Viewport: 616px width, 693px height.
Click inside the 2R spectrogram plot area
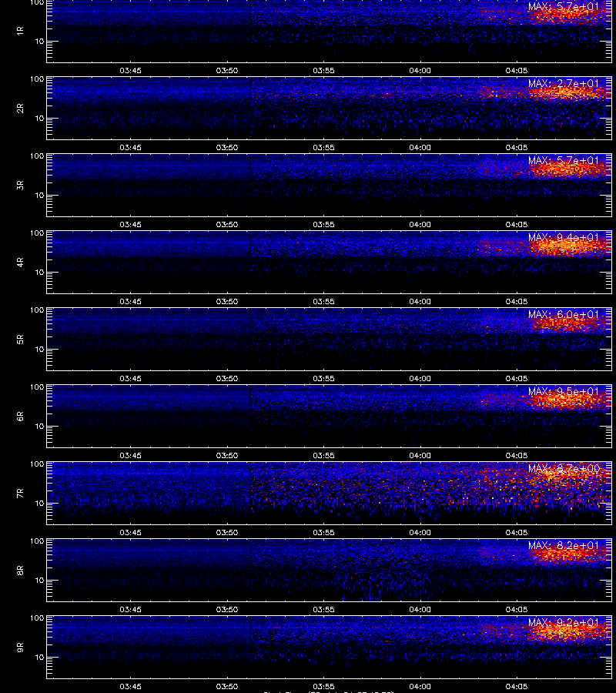(330, 109)
